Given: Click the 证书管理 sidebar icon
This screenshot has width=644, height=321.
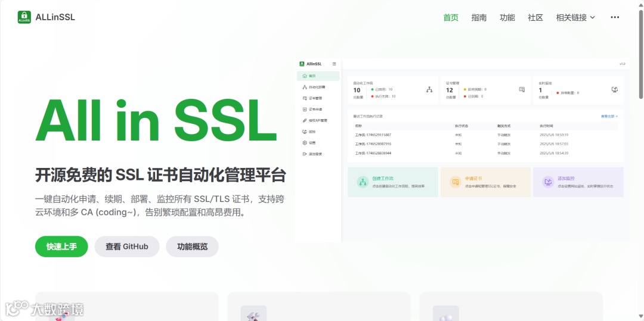Looking at the screenshot, I should [x=304, y=98].
